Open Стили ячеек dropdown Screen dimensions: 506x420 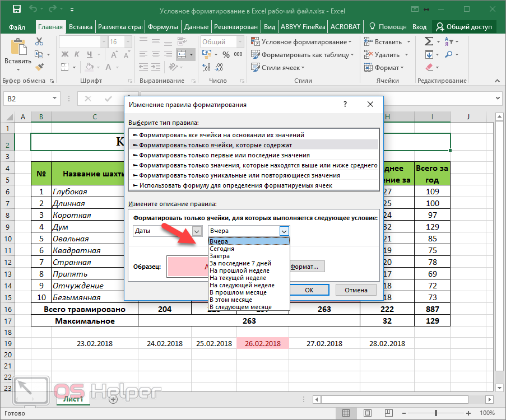278,67
